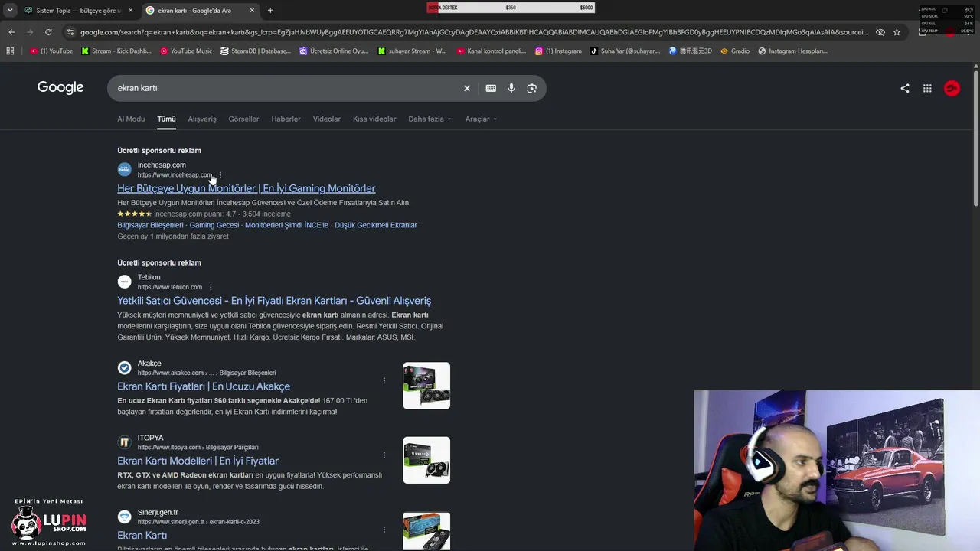Click the Google logo
The width and height of the screenshot is (980, 551).
(x=60, y=87)
